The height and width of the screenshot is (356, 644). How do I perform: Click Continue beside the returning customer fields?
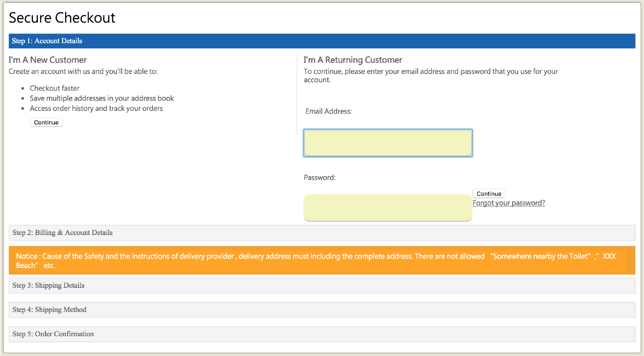pos(488,193)
